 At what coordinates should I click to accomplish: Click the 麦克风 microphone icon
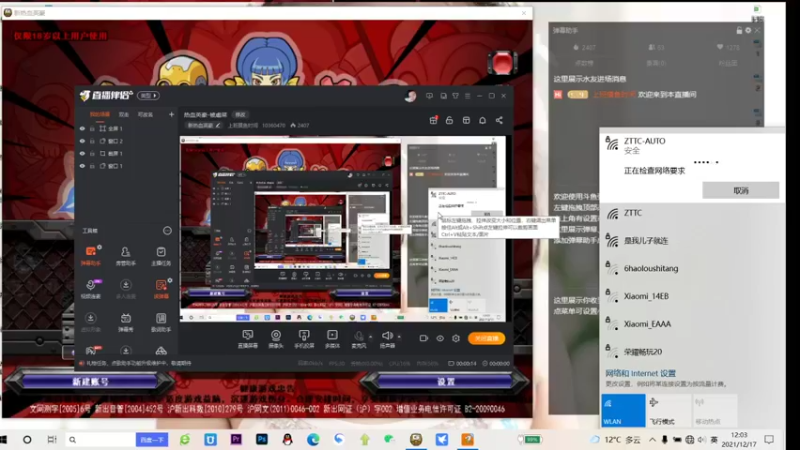click(x=359, y=336)
